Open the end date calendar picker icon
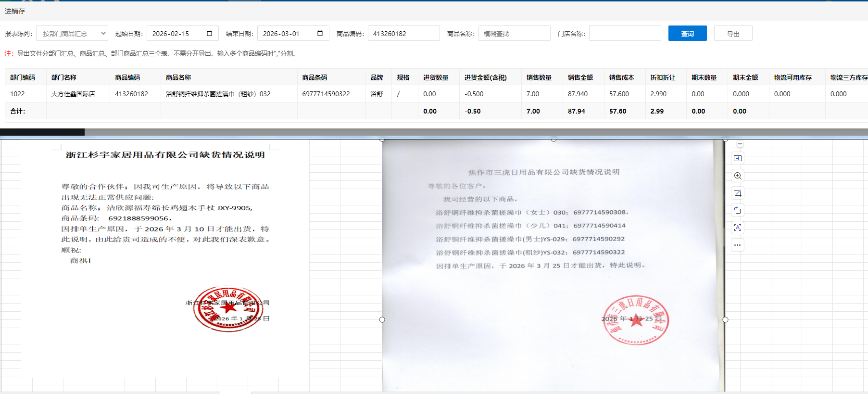 point(320,34)
